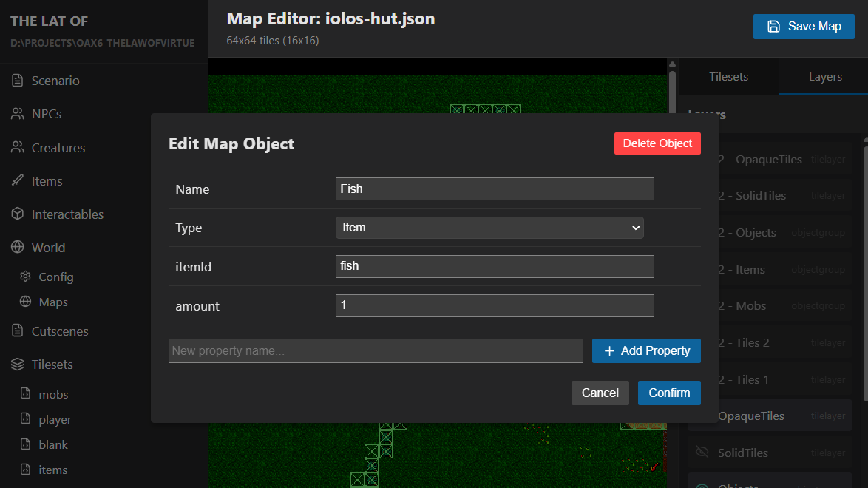Open Config via its gear icon
Screen dimensions: 868x488
(25, 276)
